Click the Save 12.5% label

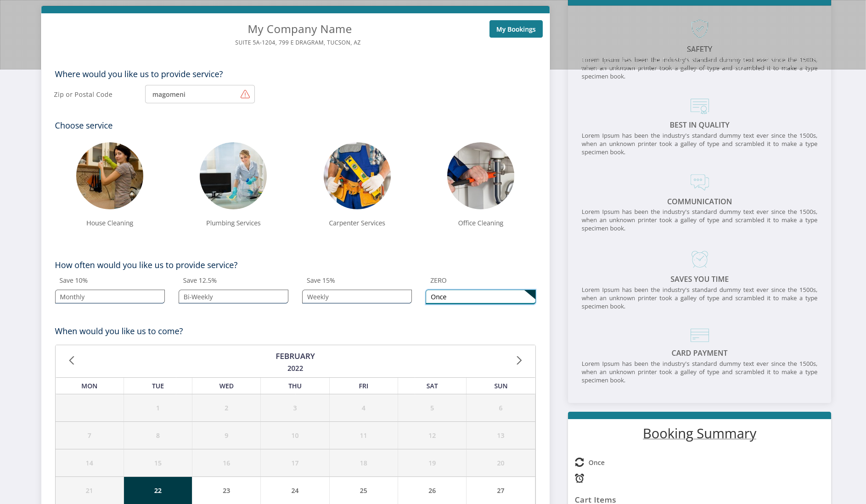tap(200, 280)
